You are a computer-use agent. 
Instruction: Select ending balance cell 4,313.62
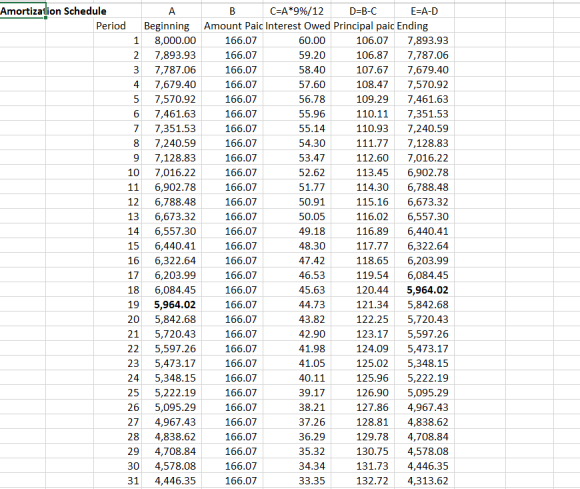click(x=425, y=481)
